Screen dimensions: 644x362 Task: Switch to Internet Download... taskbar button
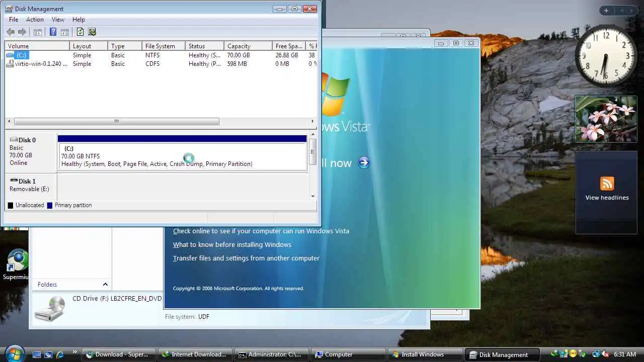195,354
